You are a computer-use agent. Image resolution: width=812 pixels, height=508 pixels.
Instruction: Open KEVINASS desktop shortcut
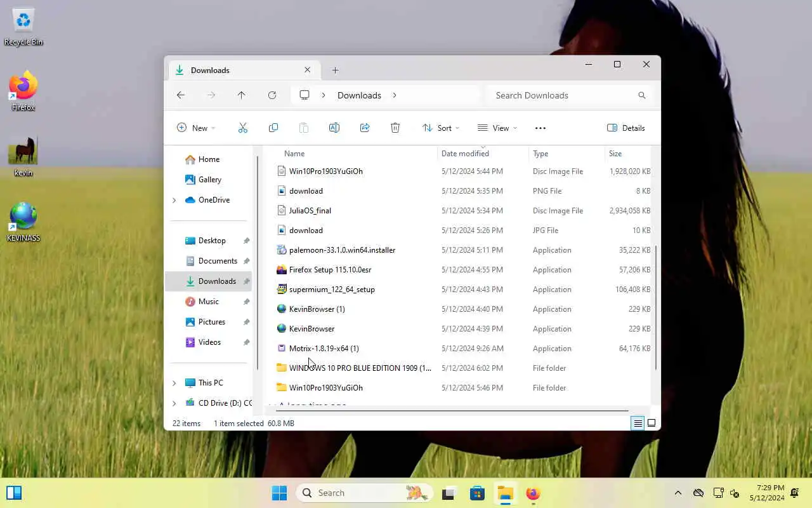point(23,222)
